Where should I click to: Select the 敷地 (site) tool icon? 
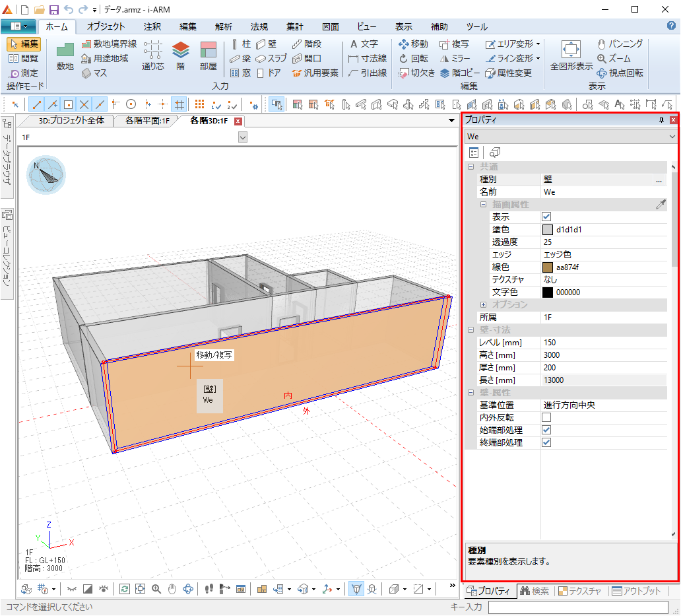[x=65, y=50]
